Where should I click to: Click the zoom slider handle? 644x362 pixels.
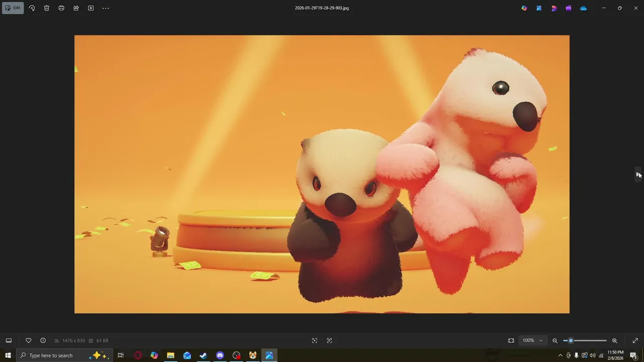571,340
